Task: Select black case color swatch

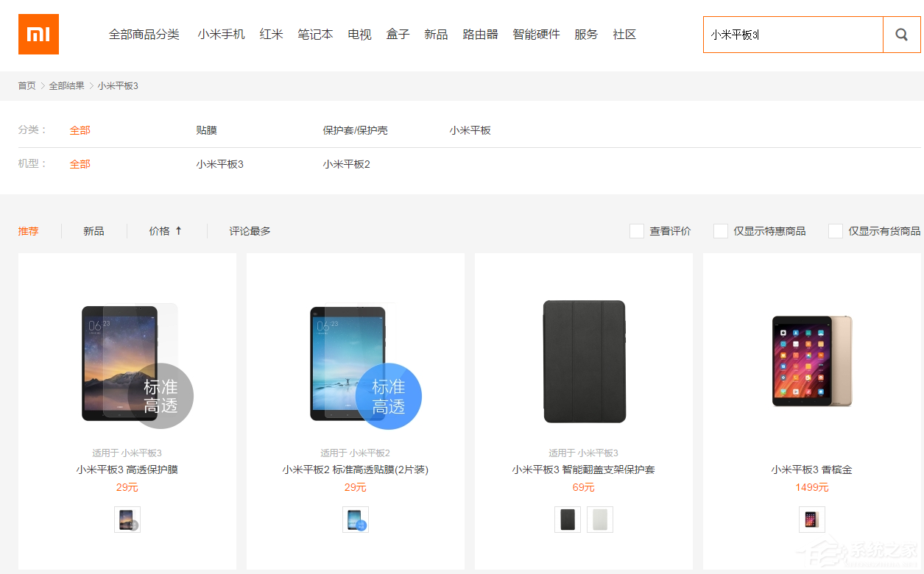Action: pyautogui.click(x=568, y=520)
